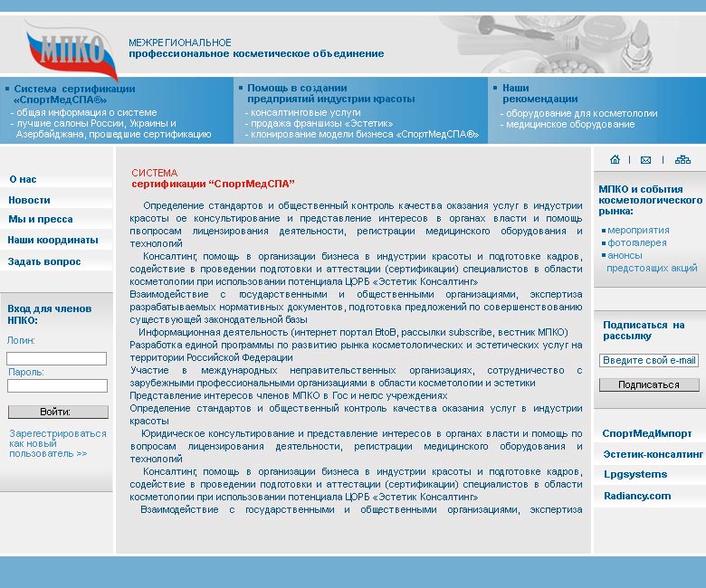
Task: Open Система сертификации «СпортМедСПА®» heading
Action: tap(74, 93)
